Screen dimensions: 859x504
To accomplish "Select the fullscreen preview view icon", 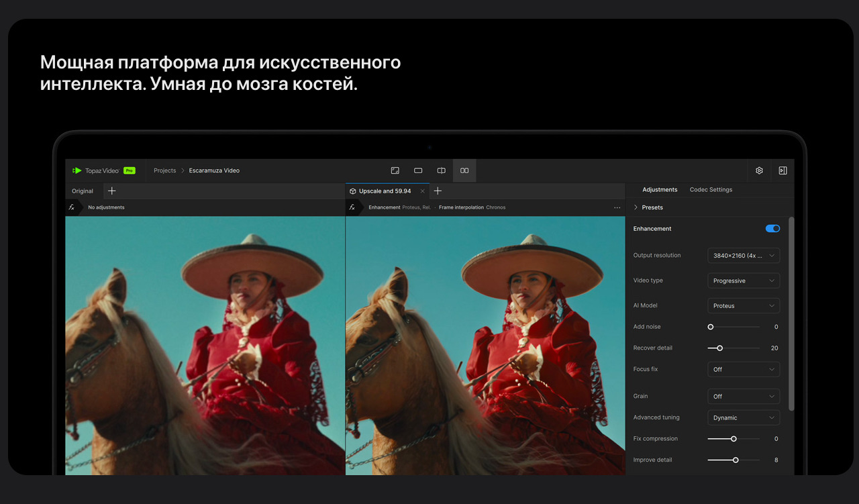I will (x=395, y=170).
